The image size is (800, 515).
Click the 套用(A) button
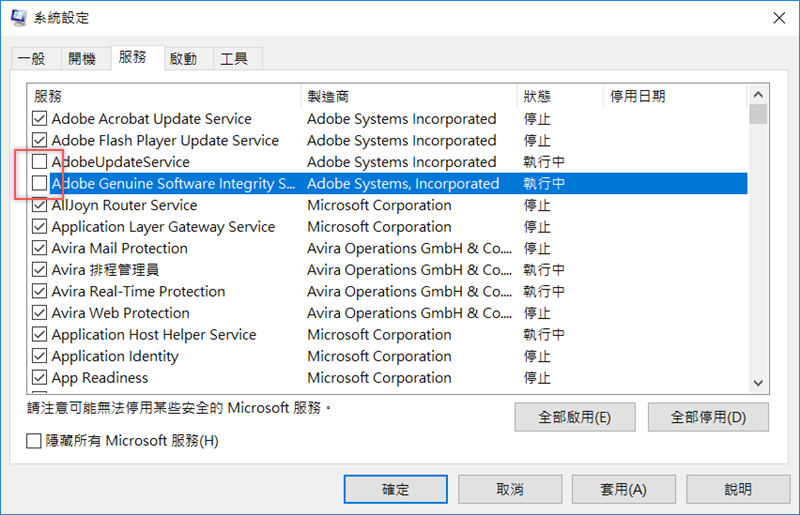coord(623,489)
